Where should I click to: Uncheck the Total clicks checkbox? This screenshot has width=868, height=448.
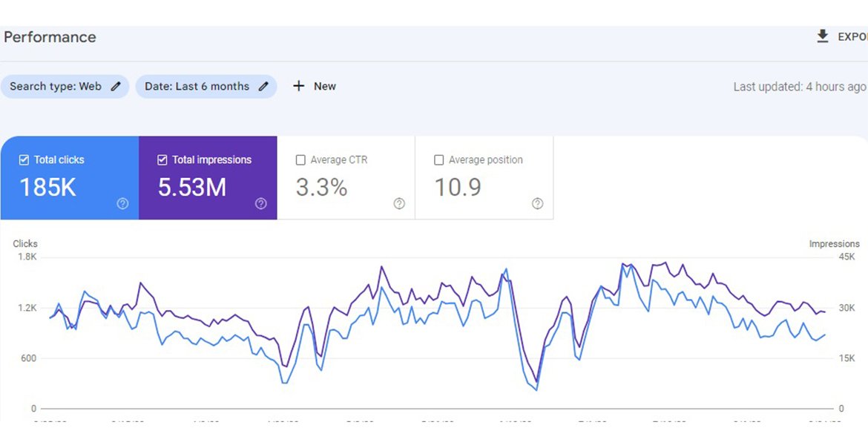pyautogui.click(x=24, y=159)
